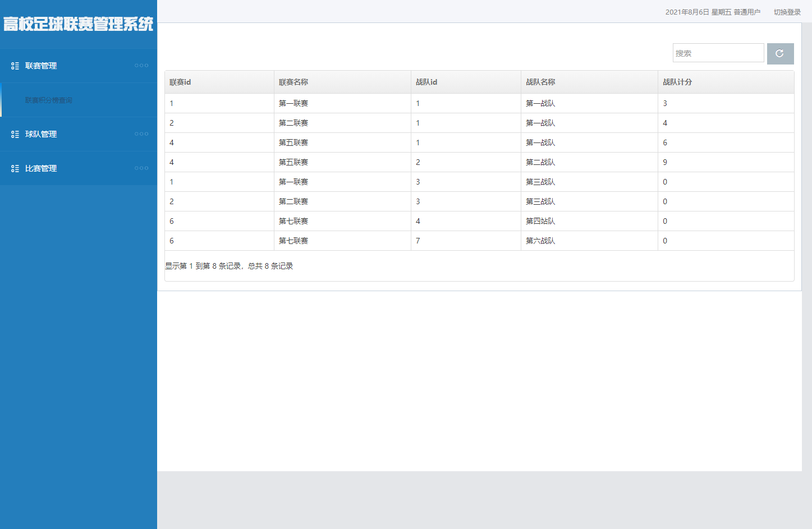Screen dimensions: 812x529
Task: Expand 比赛管理 using its three-dot indicator
Action: point(141,168)
